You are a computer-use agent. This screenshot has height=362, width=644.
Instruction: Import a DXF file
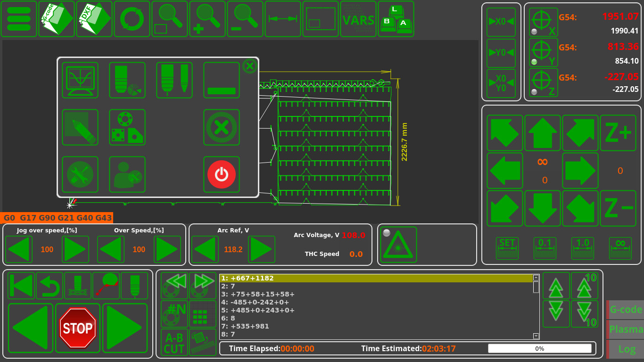pyautogui.click(x=94, y=19)
